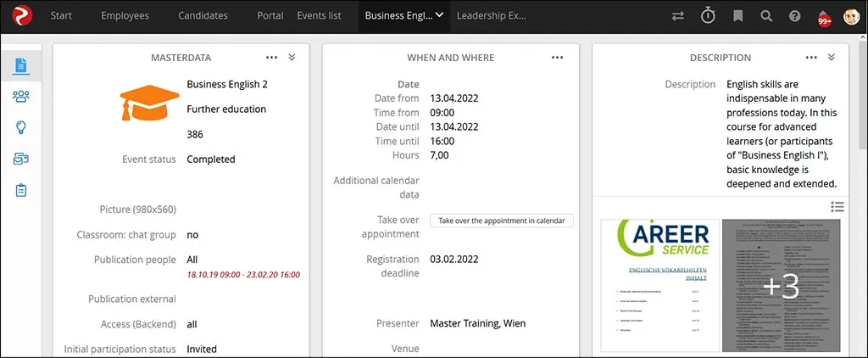
Task: Click the red app logo icon
Action: [x=19, y=16]
